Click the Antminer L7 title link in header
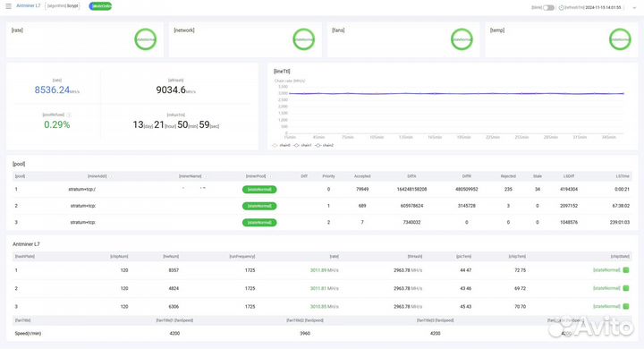The height and width of the screenshot is (349, 644). [29, 5]
